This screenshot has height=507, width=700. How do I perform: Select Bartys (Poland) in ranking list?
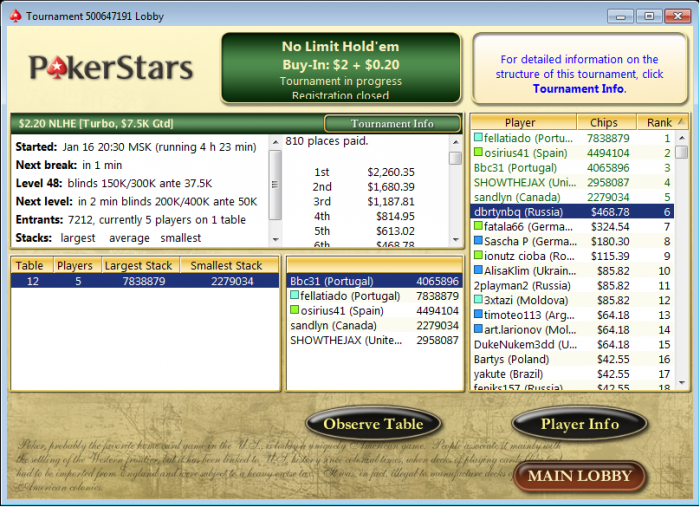point(573,359)
